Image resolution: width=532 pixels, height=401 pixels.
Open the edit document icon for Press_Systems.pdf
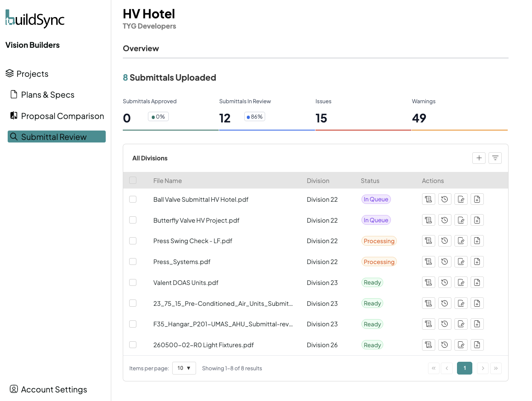pyautogui.click(x=461, y=262)
